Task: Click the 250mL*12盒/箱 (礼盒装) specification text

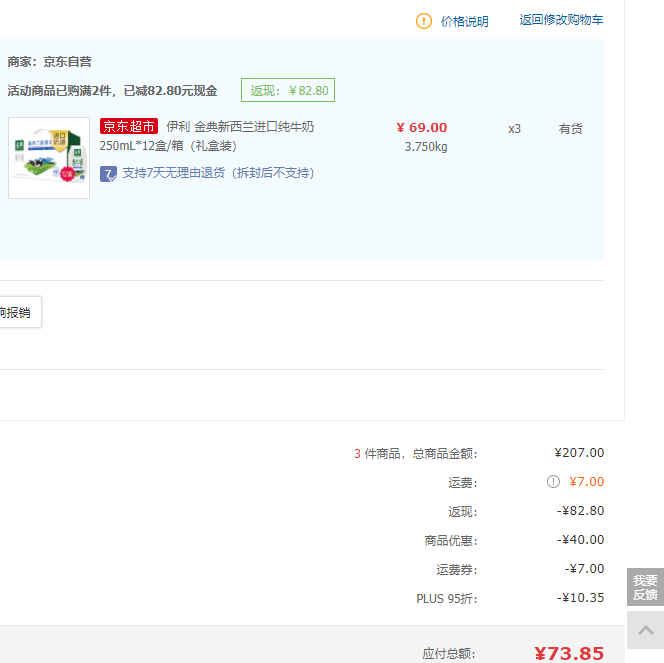Action: [x=168, y=146]
